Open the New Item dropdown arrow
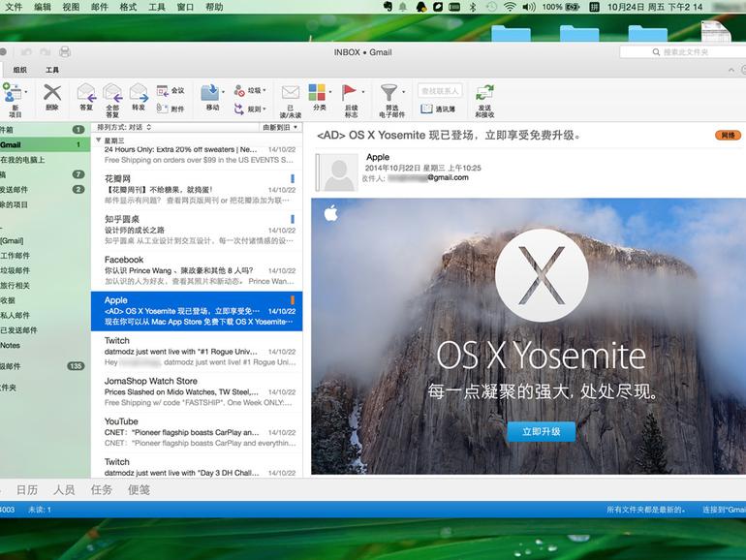The height and width of the screenshot is (560, 746). coord(26,91)
